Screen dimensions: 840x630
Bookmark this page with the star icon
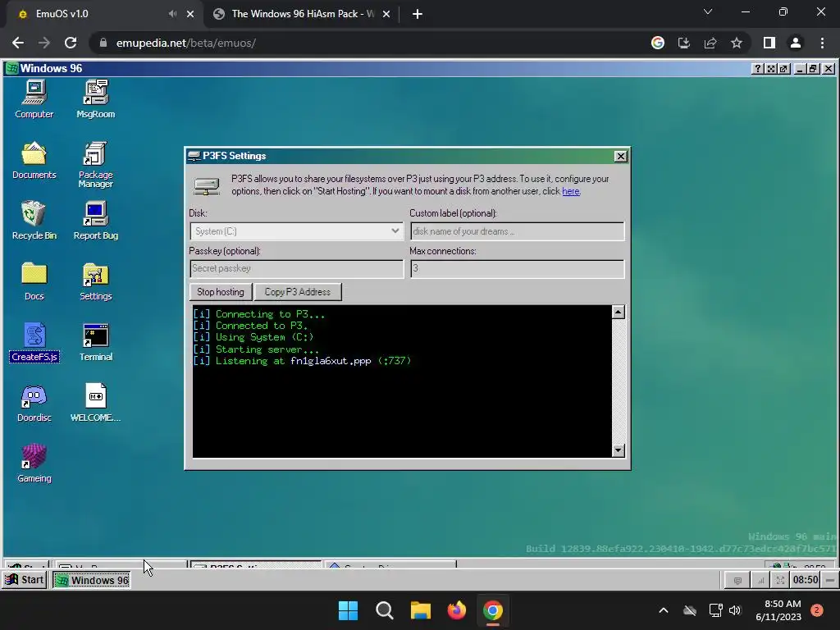pos(737,43)
